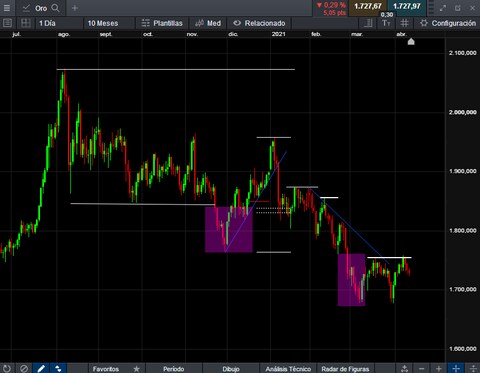Toggle the chart grid lines icon

tap(404, 23)
